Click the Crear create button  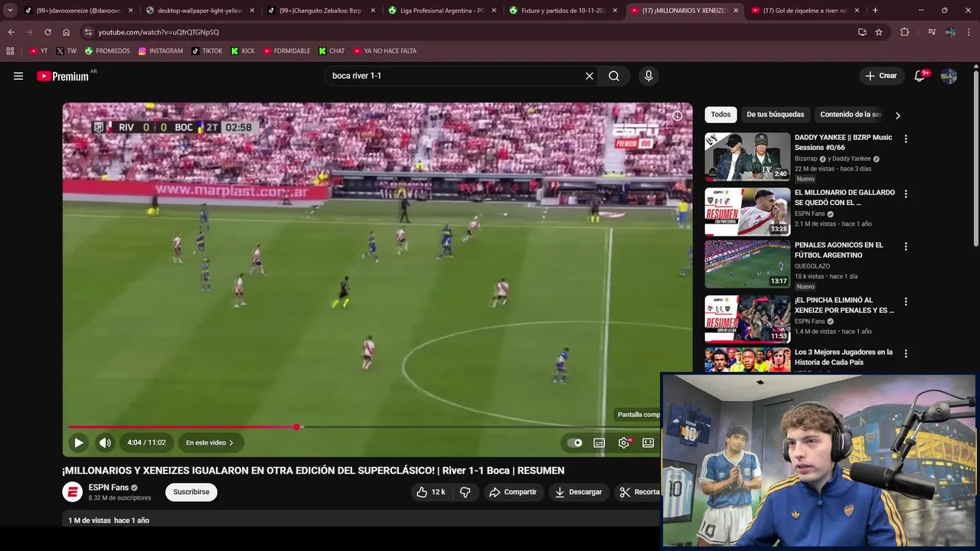pyautogui.click(x=880, y=76)
